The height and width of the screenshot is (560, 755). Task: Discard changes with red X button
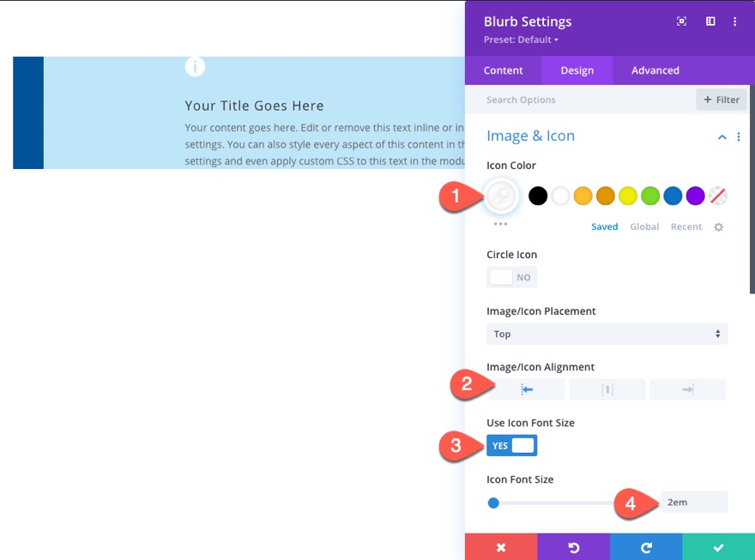coord(501,547)
